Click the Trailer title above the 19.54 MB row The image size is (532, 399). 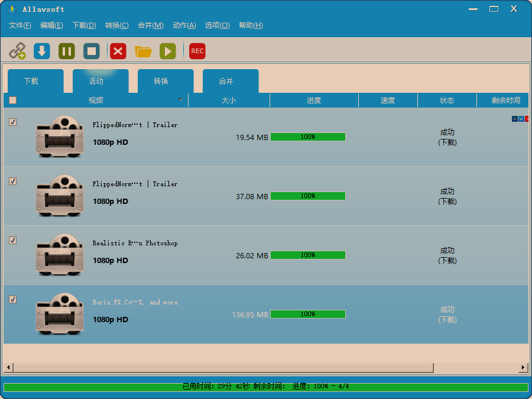tap(135, 125)
